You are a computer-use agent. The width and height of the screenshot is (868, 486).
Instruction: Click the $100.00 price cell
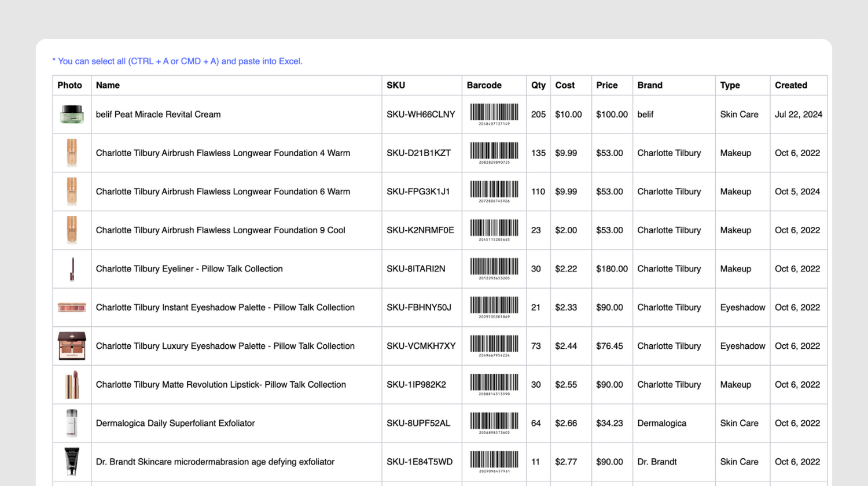612,115
